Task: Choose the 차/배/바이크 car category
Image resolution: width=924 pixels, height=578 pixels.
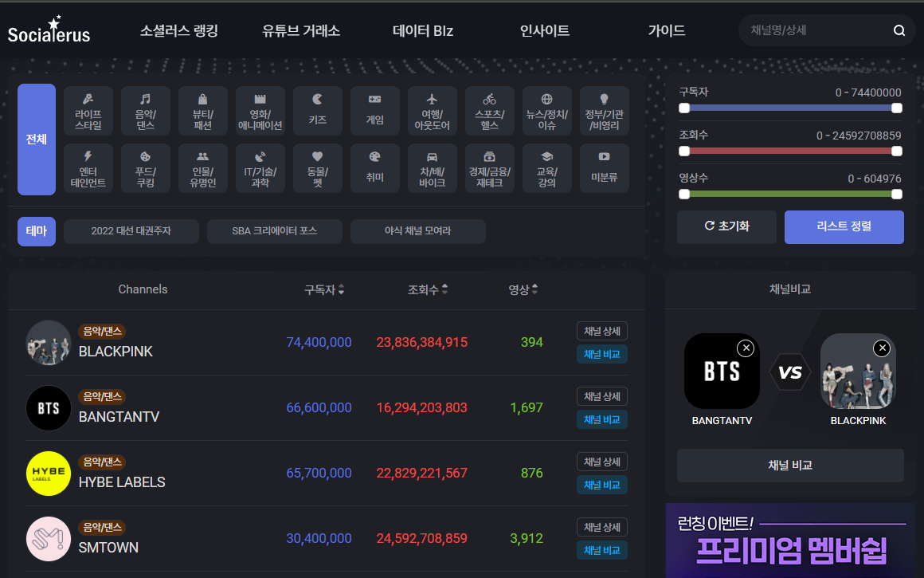Action: pyautogui.click(x=432, y=168)
